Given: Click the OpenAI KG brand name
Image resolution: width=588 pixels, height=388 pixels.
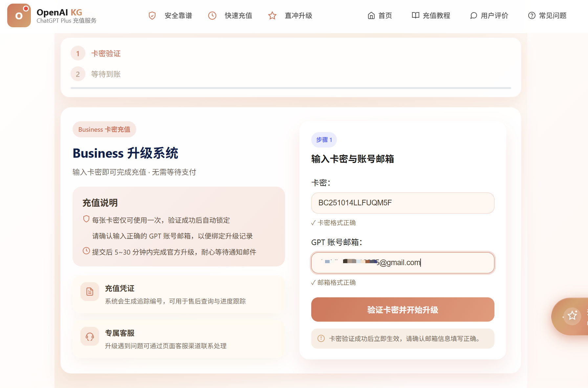Looking at the screenshot, I should [x=59, y=12].
